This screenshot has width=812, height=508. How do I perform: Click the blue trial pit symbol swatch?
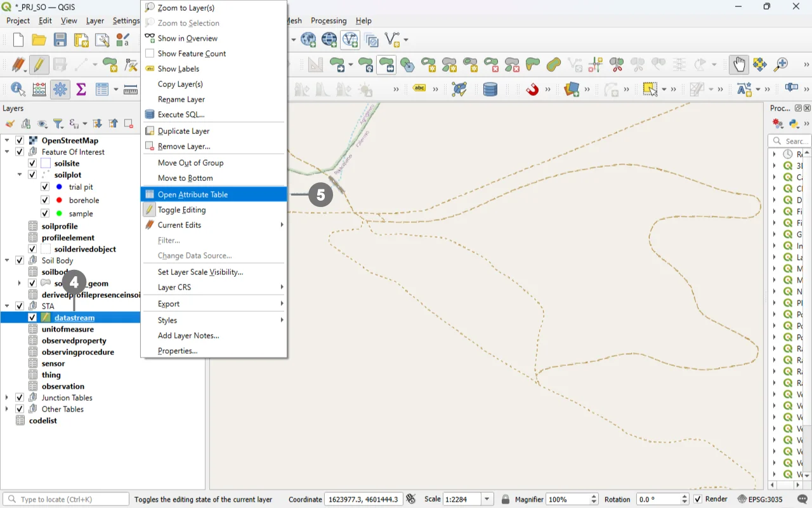tap(59, 187)
